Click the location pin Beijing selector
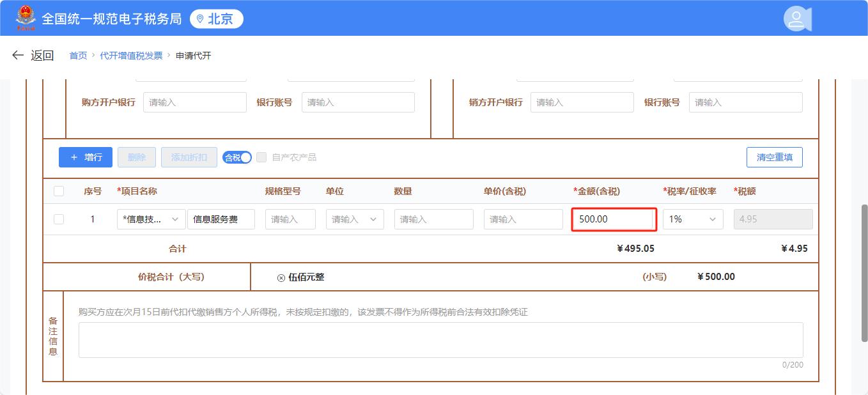 point(216,19)
